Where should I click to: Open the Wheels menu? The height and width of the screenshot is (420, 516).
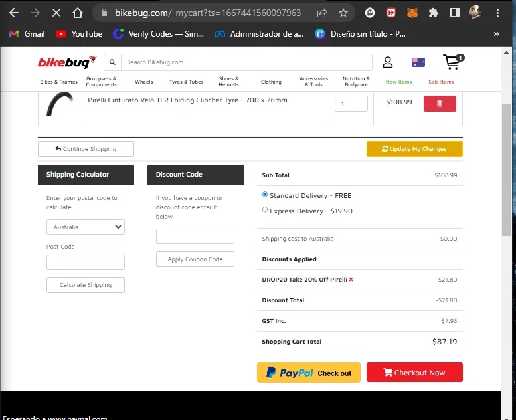click(x=144, y=82)
